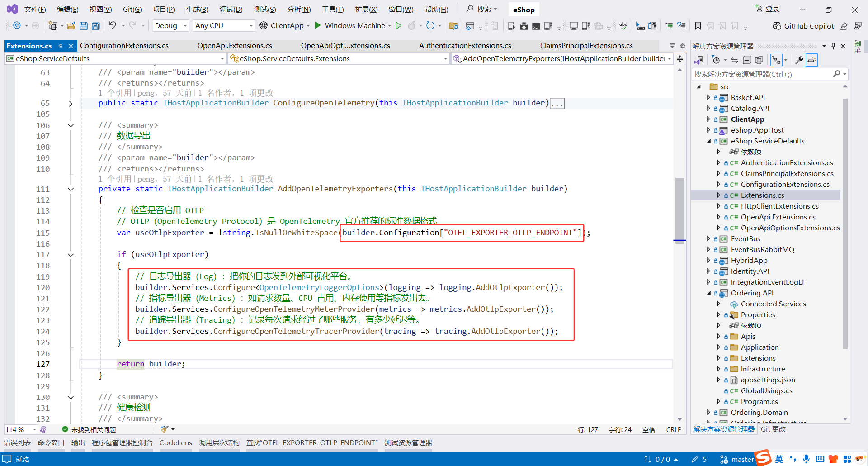The width and height of the screenshot is (868, 466).
Task: Select appsettings.json in Solution Explorer
Action: [768, 380]
